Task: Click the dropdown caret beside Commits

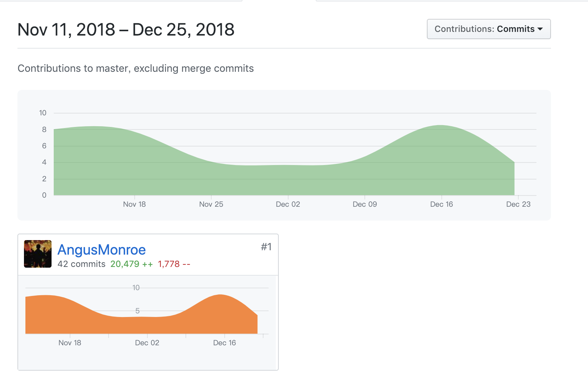Action: 540,29
